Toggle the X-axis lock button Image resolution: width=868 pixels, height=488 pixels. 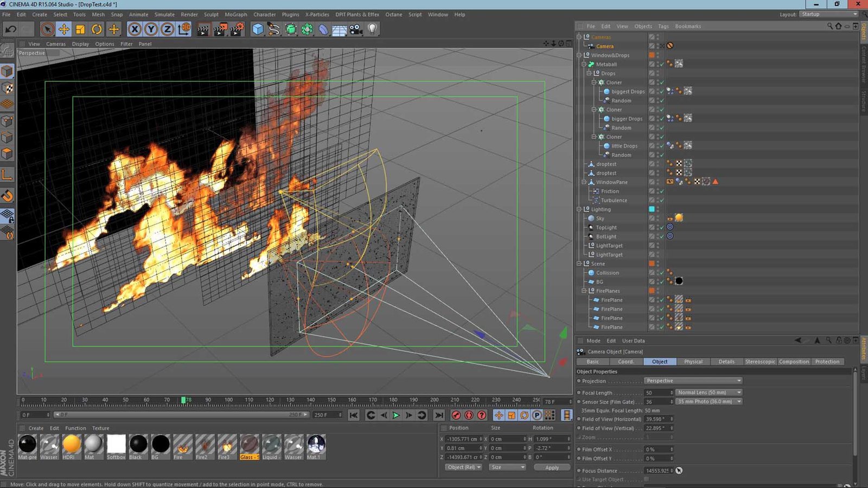click(135, 29)
